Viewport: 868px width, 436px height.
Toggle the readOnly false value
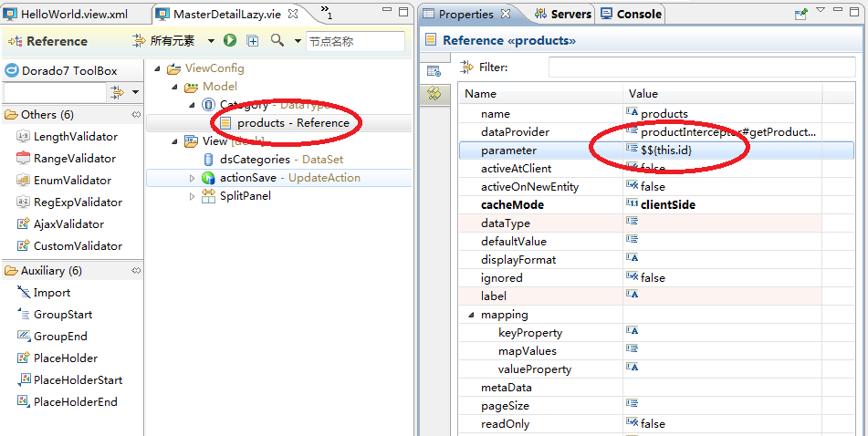(x=652, y=424)
